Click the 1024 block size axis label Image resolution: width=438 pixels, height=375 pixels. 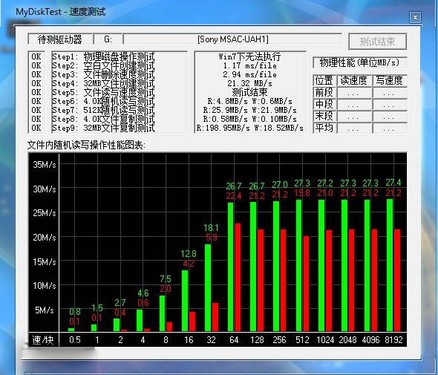click(325, 340)
